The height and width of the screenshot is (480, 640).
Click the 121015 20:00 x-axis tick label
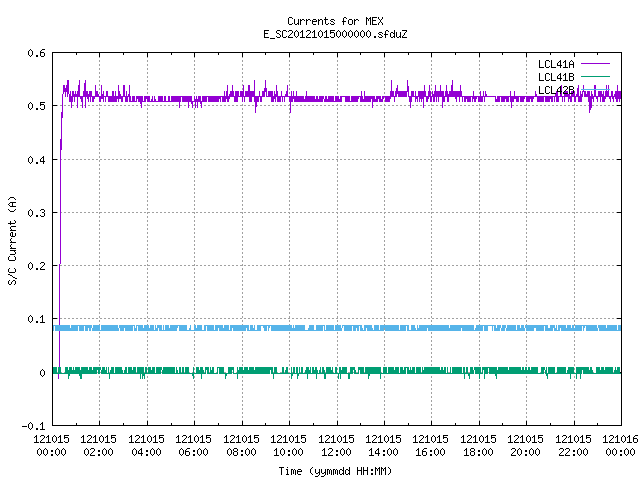(525, 446)
